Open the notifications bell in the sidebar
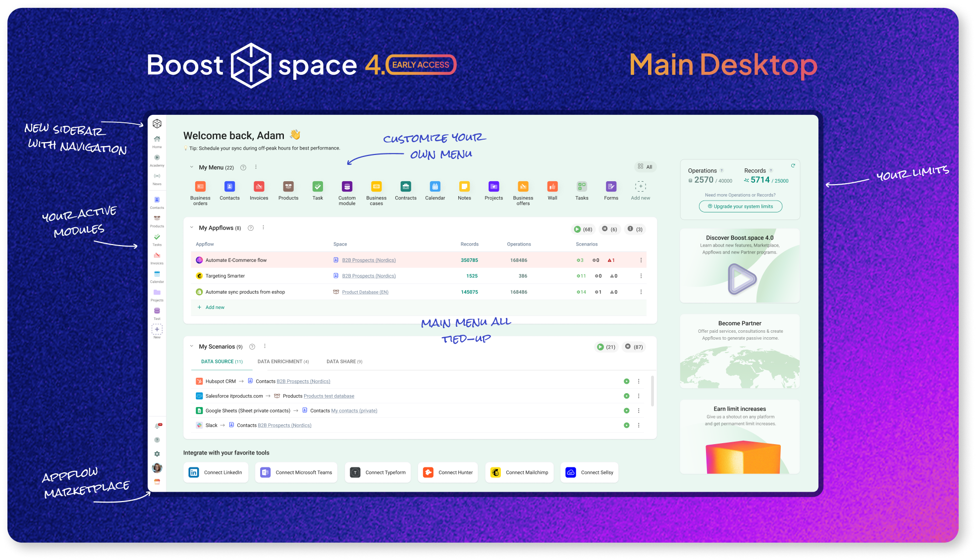976x560 pixels. (157, 425)
